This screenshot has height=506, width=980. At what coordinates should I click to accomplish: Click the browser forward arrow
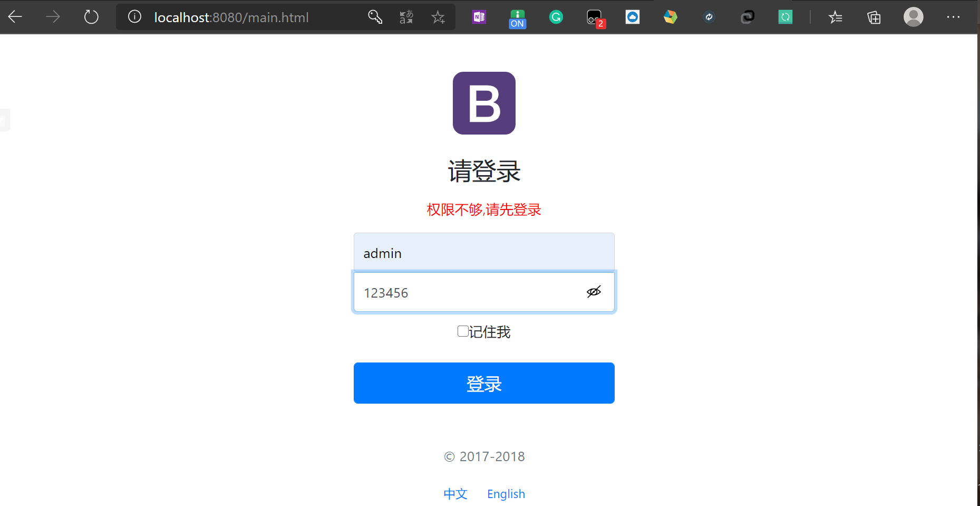[53, 17]
